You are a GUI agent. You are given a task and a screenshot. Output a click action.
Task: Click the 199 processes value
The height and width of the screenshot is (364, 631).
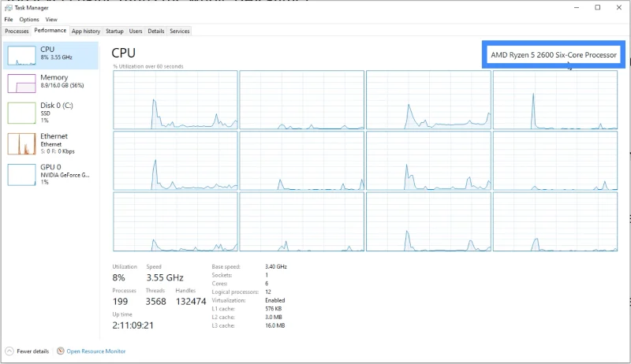[x=121, y=301]
